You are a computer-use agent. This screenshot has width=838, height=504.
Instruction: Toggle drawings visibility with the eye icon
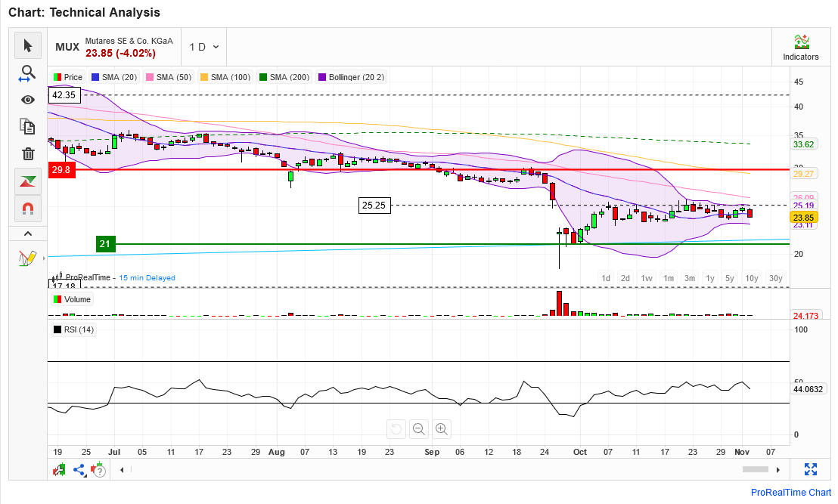click(x=28, y=100)
